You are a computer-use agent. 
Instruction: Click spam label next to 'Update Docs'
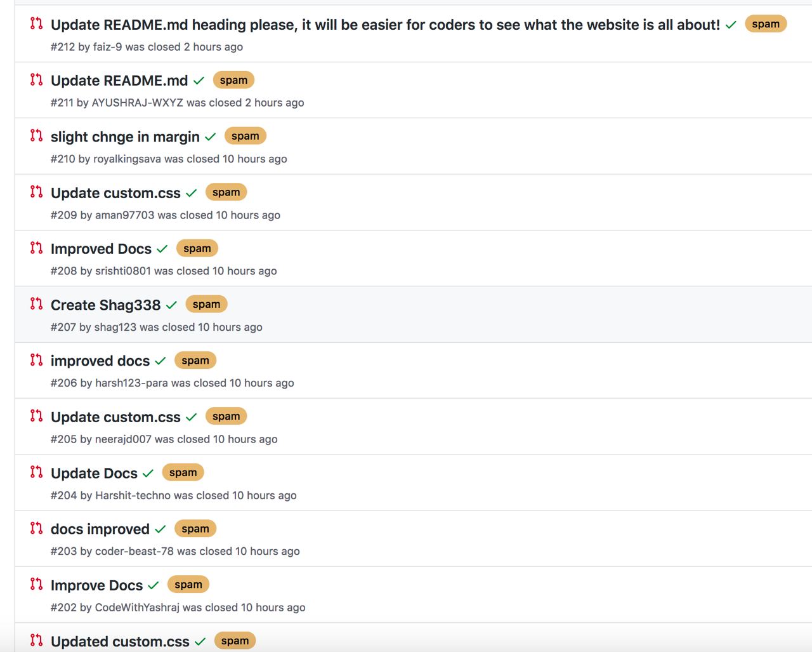[x=183, y=472]
